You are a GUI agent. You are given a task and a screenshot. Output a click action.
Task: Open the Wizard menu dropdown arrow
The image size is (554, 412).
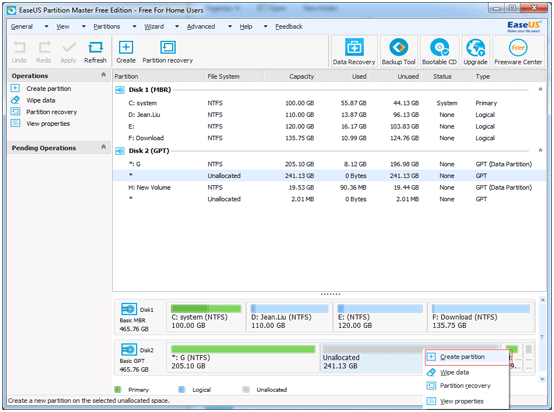pyautogui.click(x=177, y=27)
